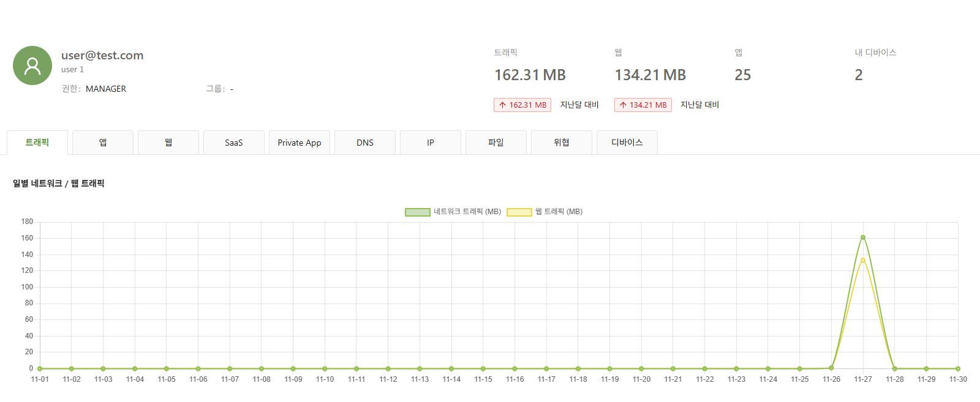This screenshot has height=402, width=980.
Task: Click the green user avatar icon
Action: 32,65
